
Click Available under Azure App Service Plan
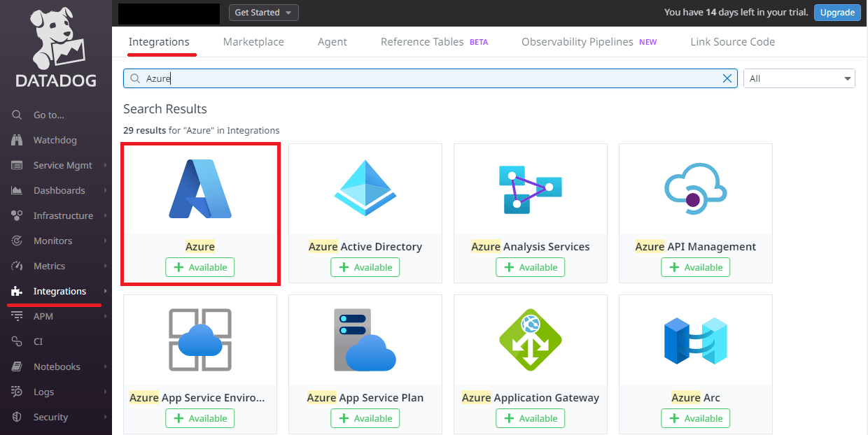tap(365, 418)
